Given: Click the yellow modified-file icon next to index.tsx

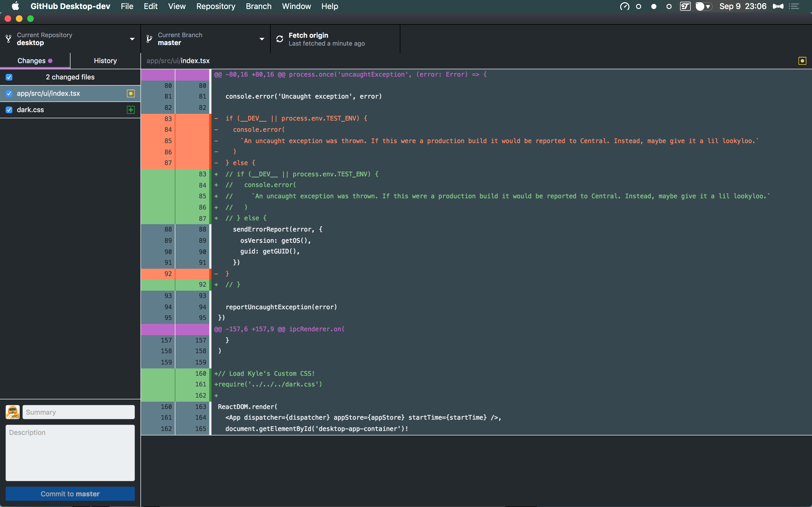Looking at the screenshot, I should 131,94.
